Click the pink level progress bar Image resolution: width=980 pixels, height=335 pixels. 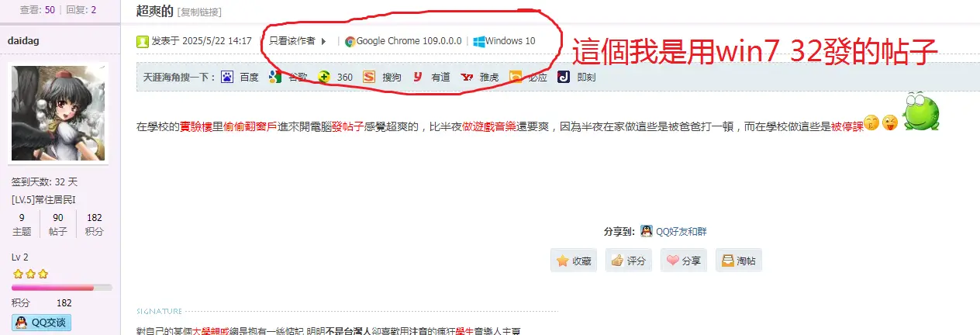(x=62, y=288)
